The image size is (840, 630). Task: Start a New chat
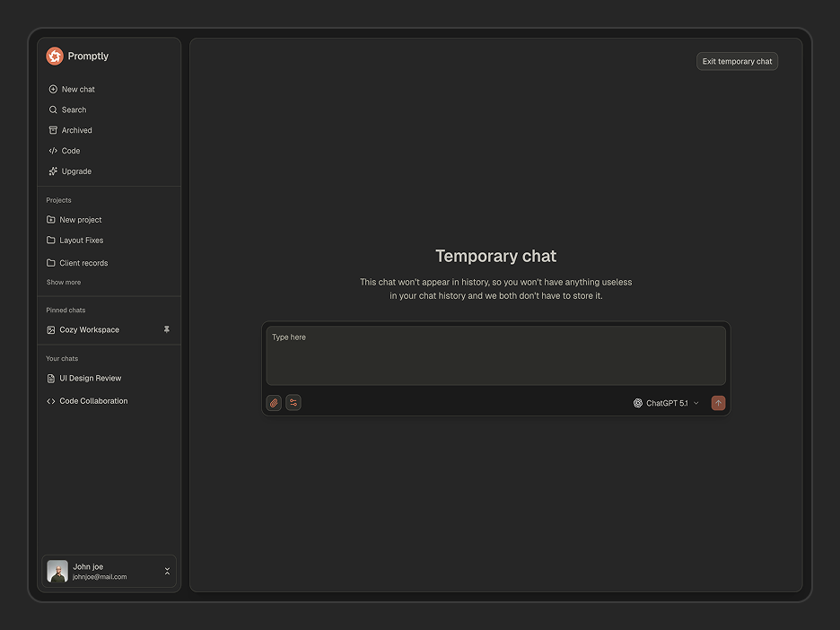coord(78,90)
